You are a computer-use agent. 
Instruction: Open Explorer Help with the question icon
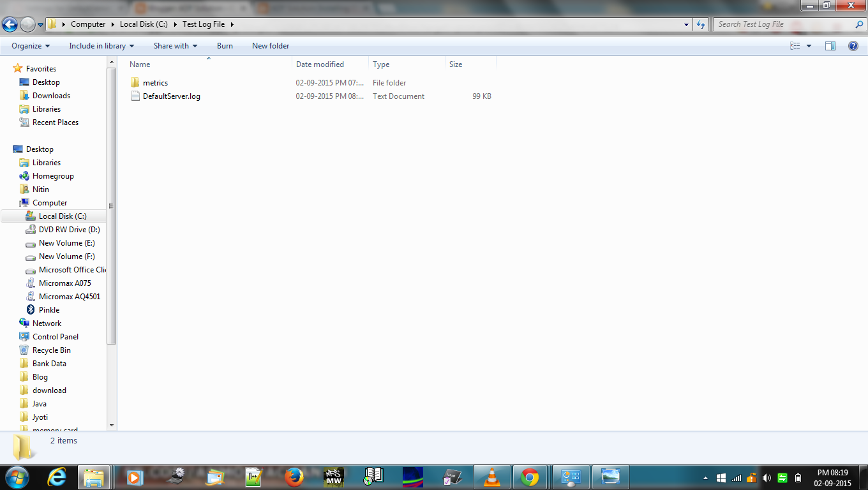click(x=853, y=46)
